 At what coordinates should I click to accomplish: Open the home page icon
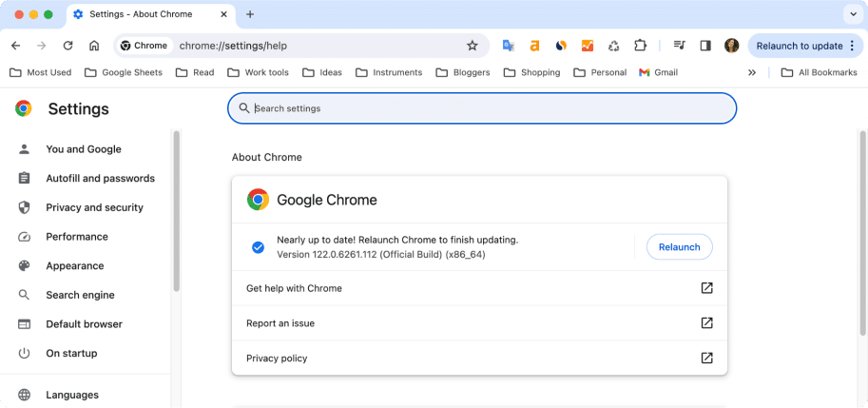tap(94, 46)
